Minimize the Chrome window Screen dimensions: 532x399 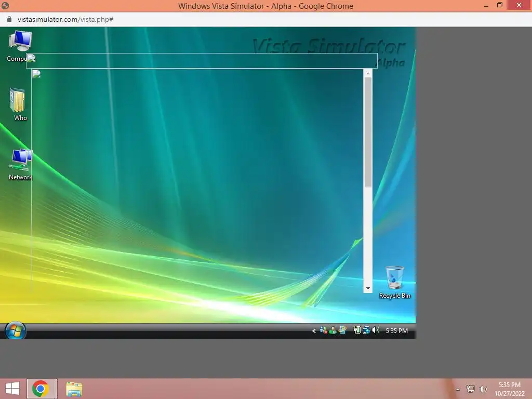486,6
